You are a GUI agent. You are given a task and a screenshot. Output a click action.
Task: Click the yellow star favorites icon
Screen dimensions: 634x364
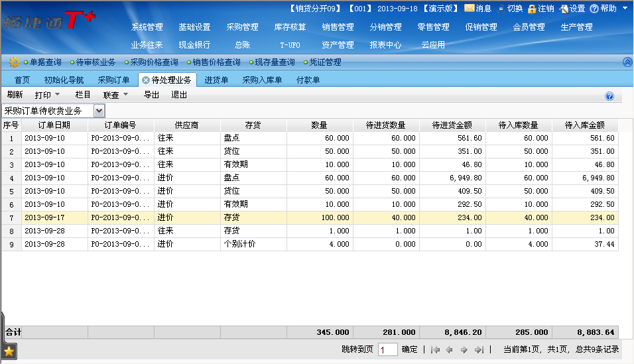[9, 351]
